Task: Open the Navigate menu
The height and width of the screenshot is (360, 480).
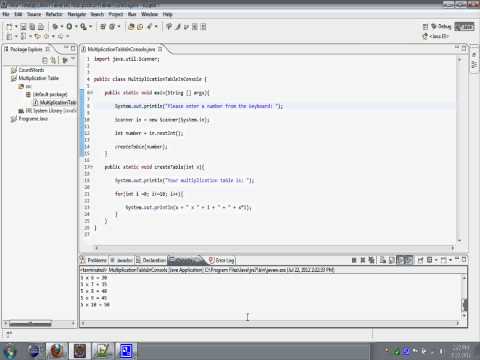Action: tap(77, 14)
